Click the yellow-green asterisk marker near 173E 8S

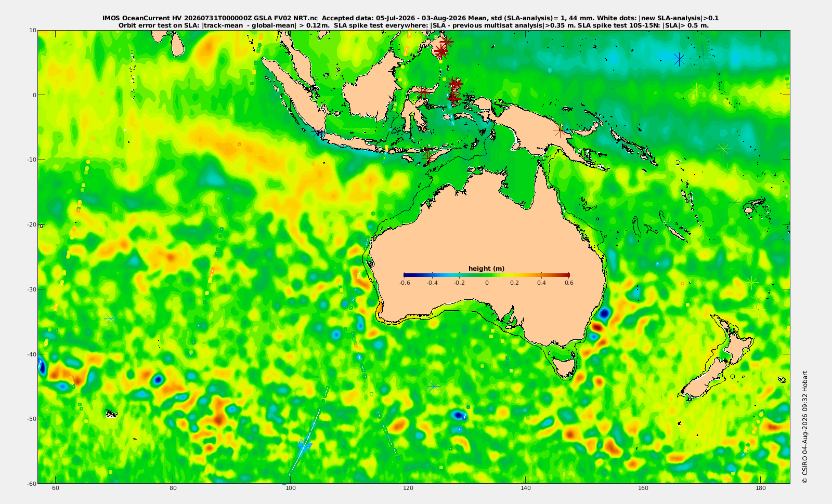[x=722, y=149]
